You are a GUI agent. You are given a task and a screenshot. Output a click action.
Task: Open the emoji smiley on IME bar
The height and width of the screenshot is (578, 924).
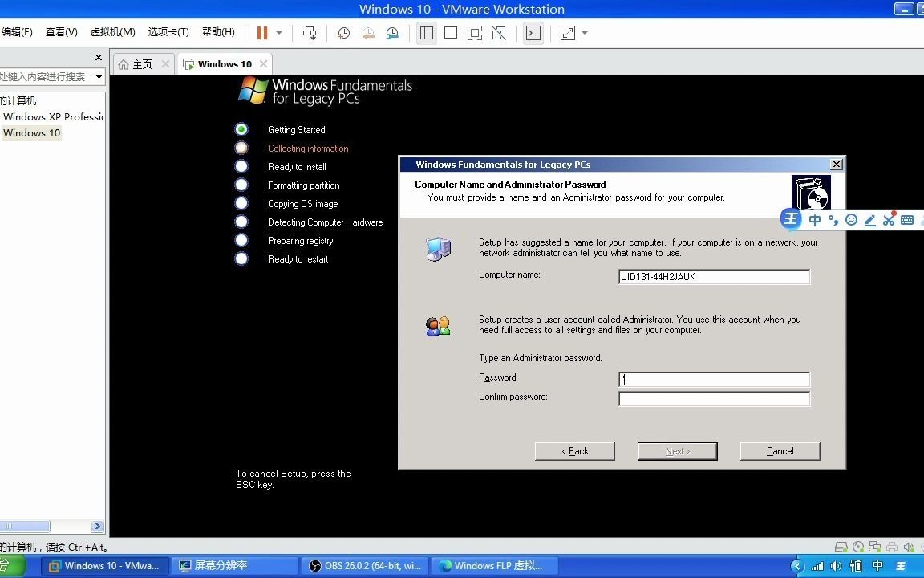tap(851, 220)
